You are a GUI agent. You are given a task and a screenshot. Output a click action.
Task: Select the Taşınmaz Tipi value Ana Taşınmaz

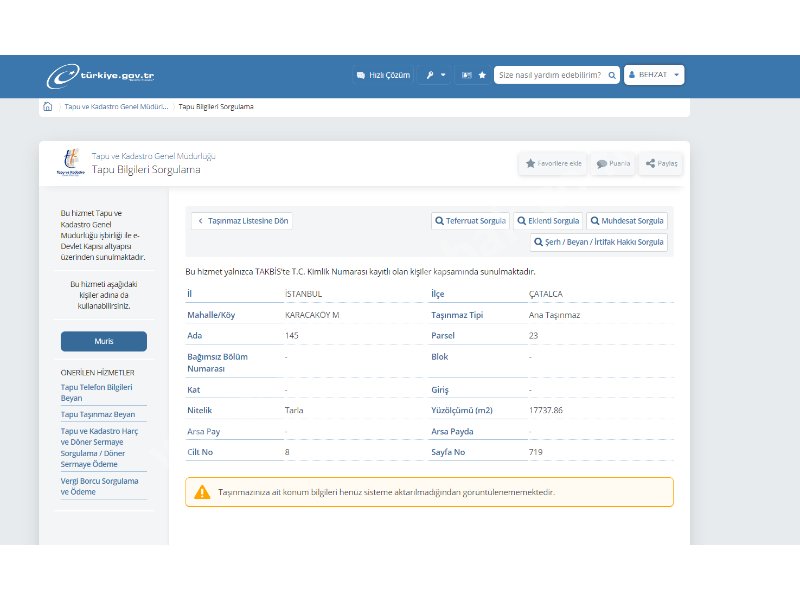(554, 315)
